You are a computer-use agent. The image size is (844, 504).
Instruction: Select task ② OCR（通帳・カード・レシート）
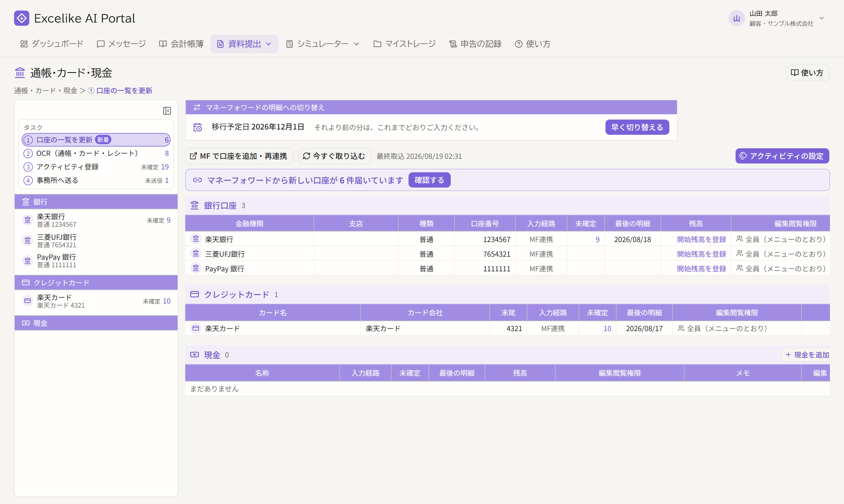click(x=96, y=154)
